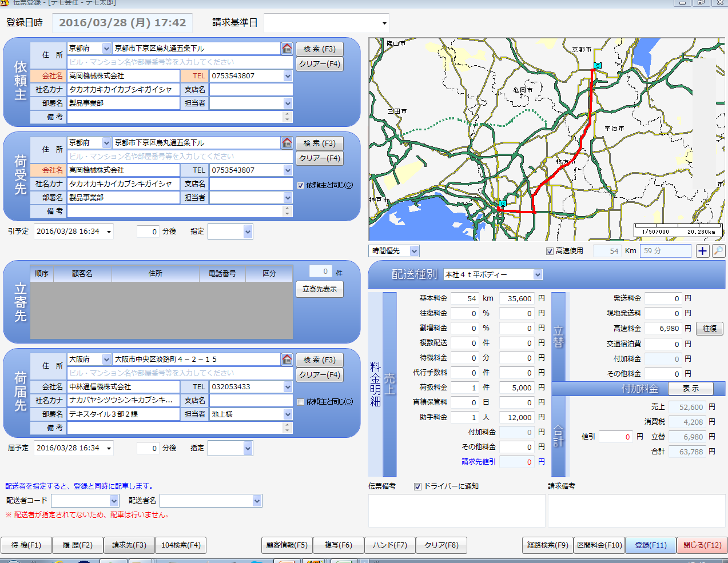Screen dimensions: 728x563
Task: Click 請求先(F3) bottom button
Action: point(129,545)
